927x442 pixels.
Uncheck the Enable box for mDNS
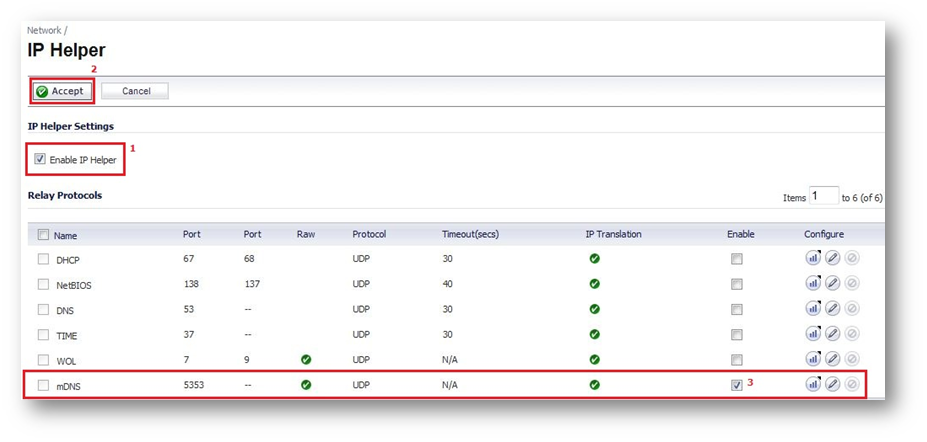pos(737,385)
